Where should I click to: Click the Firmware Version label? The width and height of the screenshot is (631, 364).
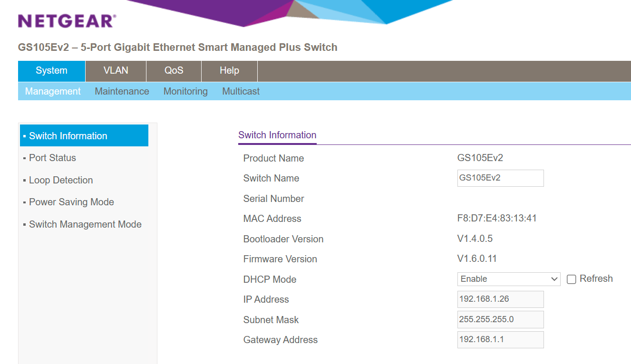point(280,259)
